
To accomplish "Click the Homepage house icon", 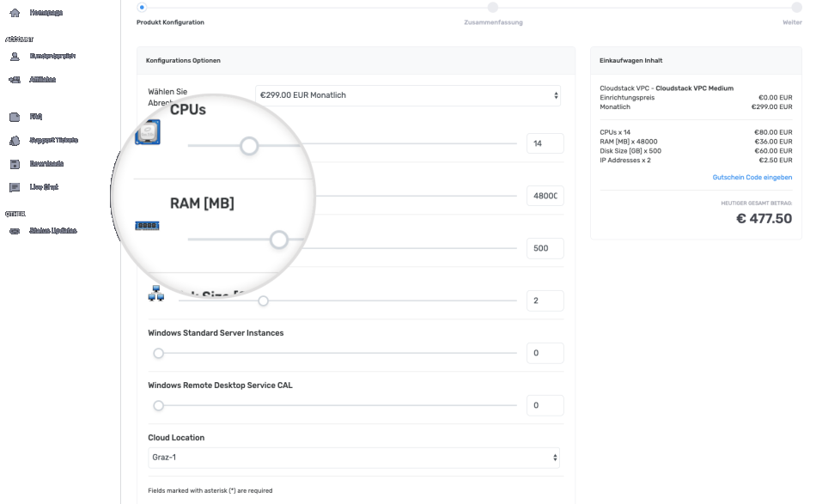I will (x=15, y=13).
